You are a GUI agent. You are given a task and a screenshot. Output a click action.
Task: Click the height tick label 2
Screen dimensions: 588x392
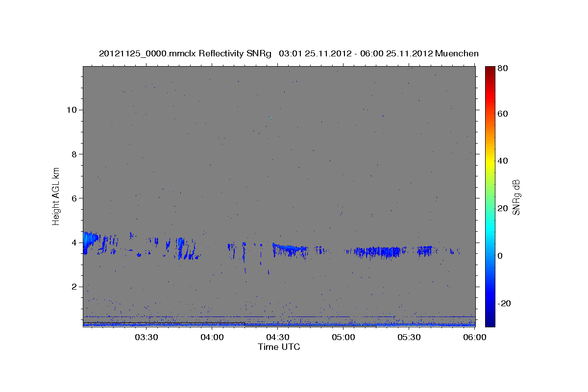click(73, 287)
